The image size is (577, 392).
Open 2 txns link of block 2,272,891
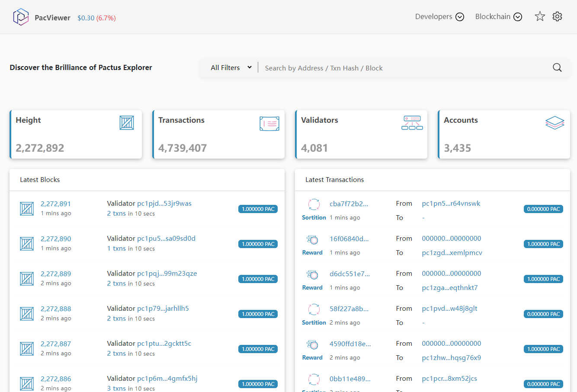click(116, 213)
